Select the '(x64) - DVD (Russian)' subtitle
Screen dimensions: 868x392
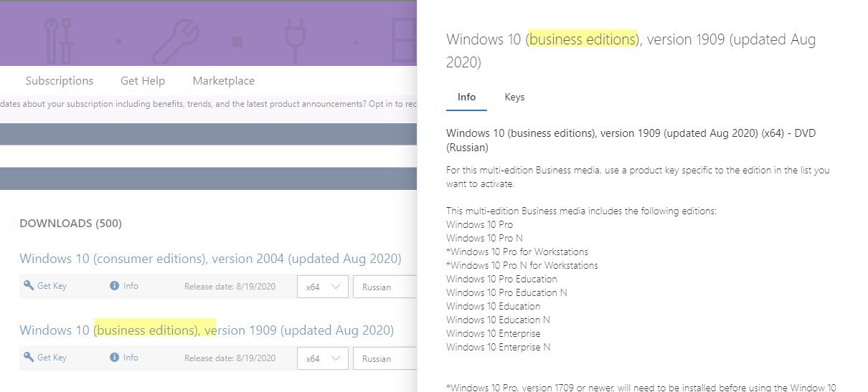point(631,140)
